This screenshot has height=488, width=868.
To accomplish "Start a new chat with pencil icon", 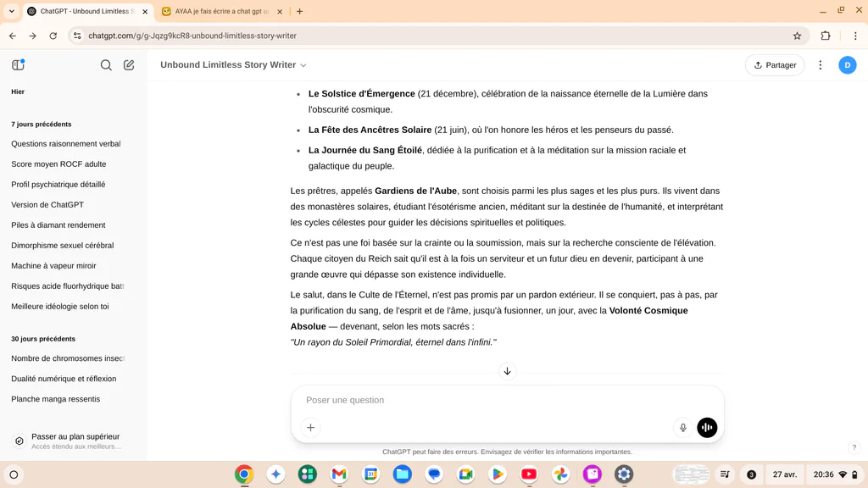I will pyautogui.click(x=129, y=65).
